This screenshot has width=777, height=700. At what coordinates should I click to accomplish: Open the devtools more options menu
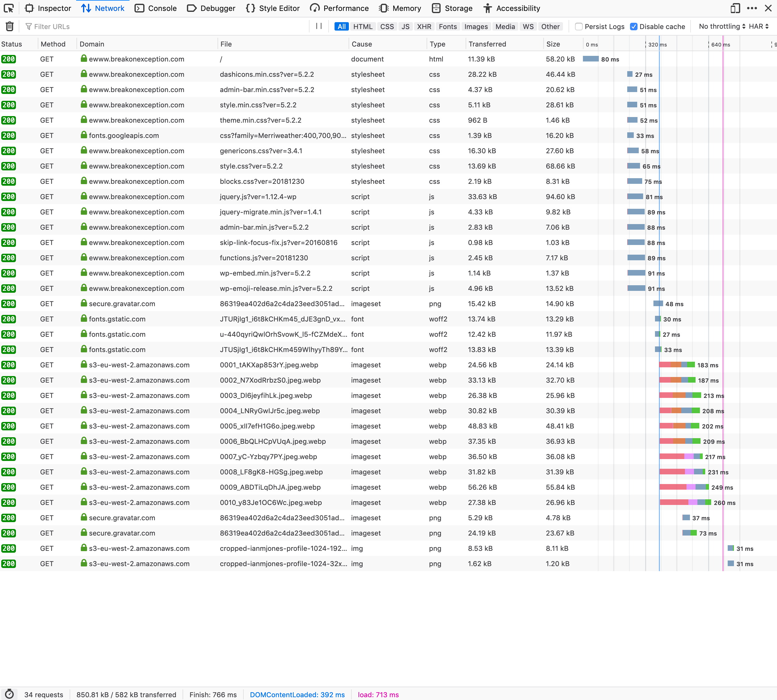752,8
